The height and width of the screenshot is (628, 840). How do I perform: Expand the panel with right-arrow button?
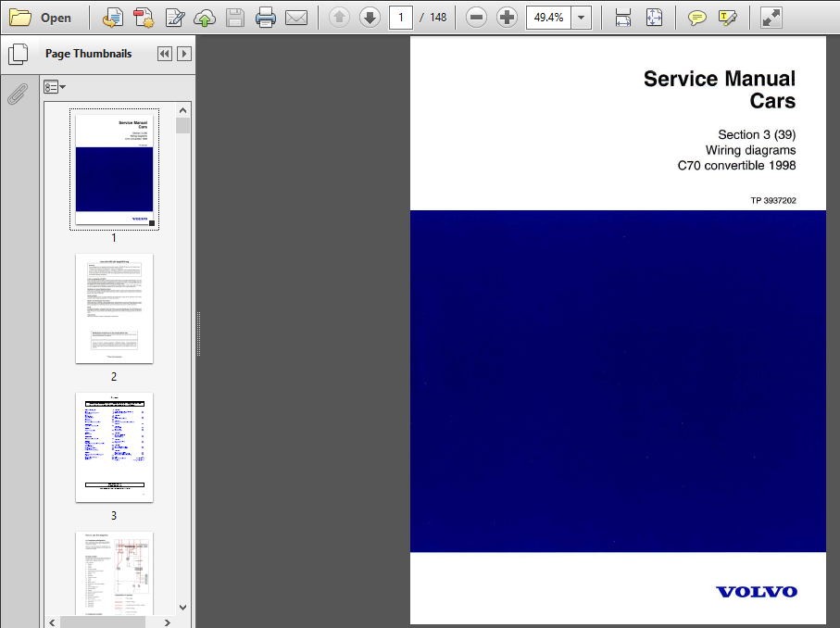click(183, 54)
